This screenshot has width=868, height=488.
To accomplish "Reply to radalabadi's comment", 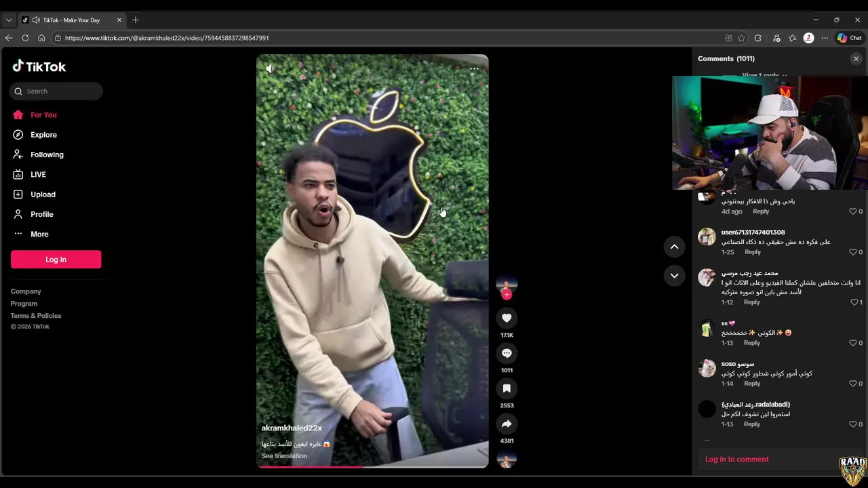I will pos(751,424).
